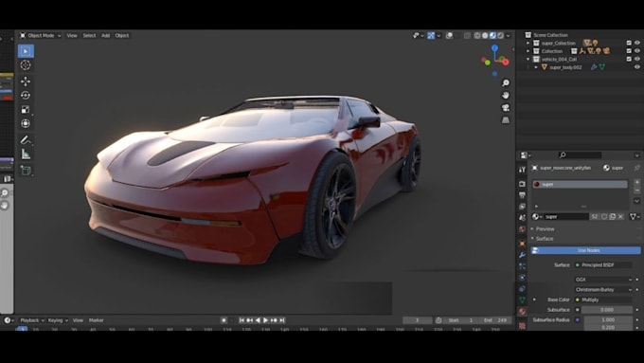Viewport: 644px width, 363px height.
Task: Select the Transform tool
Action: [x=26, y=123]
